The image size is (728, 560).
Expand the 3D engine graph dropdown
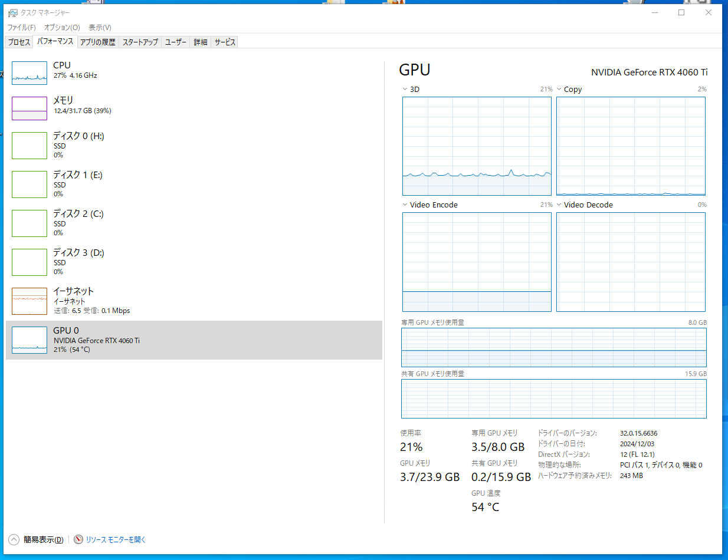tap(405, 90)
